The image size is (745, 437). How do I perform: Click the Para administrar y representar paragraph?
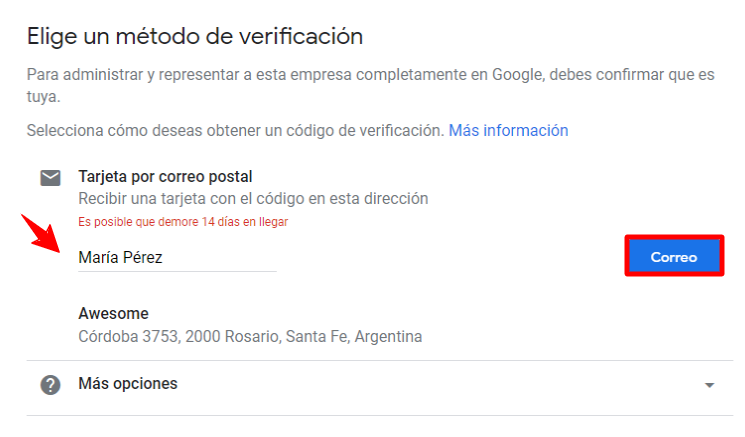tap(371, 86)
